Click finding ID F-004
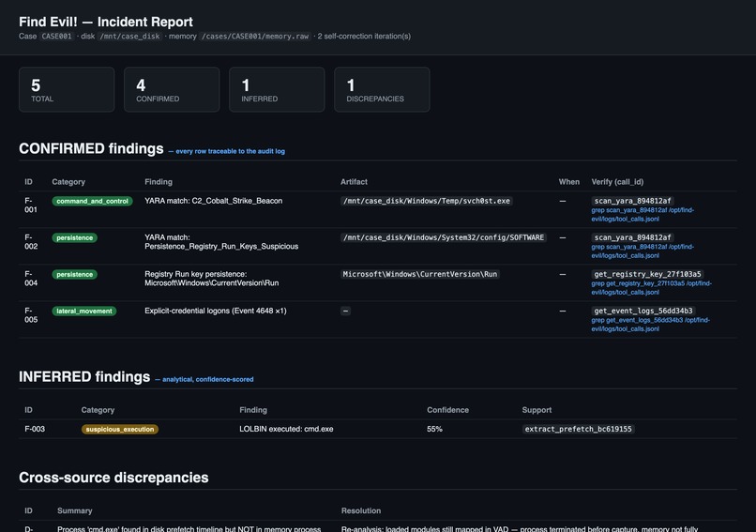Screen dimensions: 756x532 pyautogui.click(x=31, y=279)
